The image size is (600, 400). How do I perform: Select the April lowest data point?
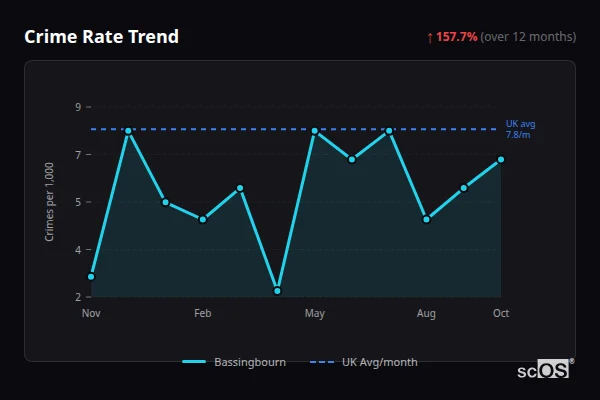[277, 291]
